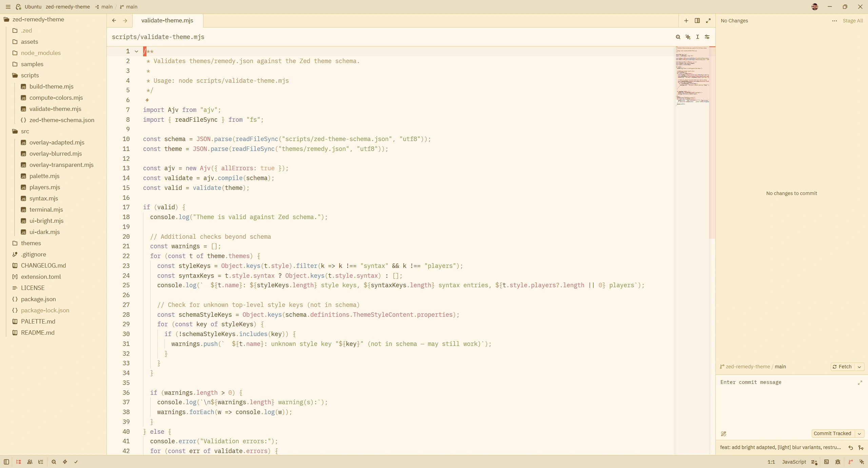Click the minimap code preview
The image size is (868, 468).
[692, 76]
